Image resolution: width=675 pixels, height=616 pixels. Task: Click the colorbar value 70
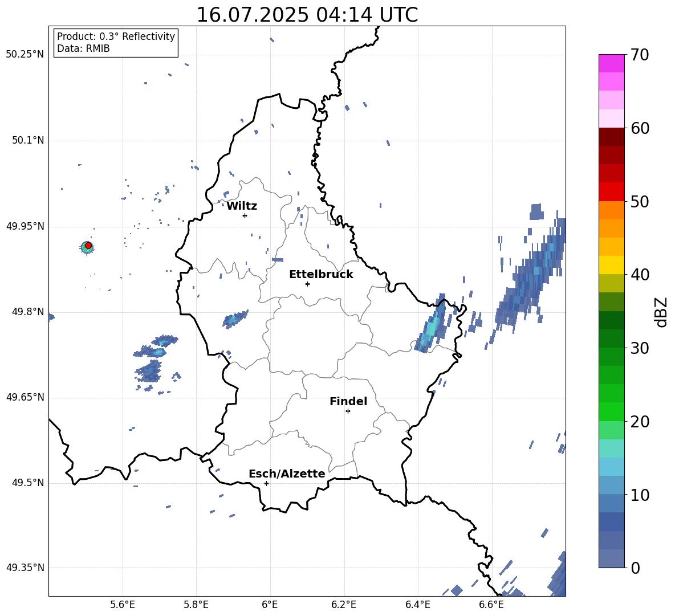click(640, 55)
